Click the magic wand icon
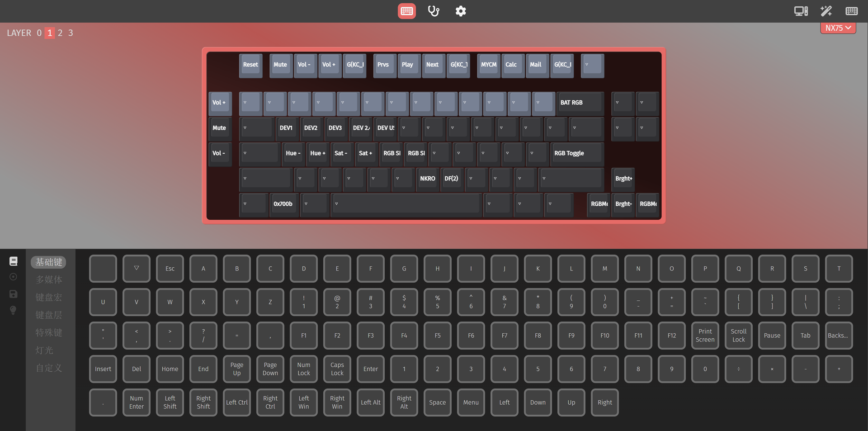The height and width of the screenshot is (431, 868). click(x=826, y=11)
